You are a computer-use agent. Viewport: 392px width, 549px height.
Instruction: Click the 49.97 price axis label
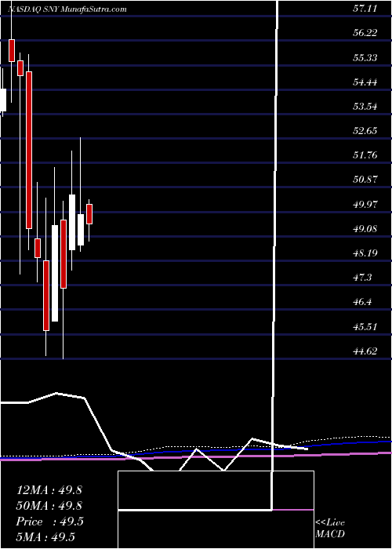365,204
